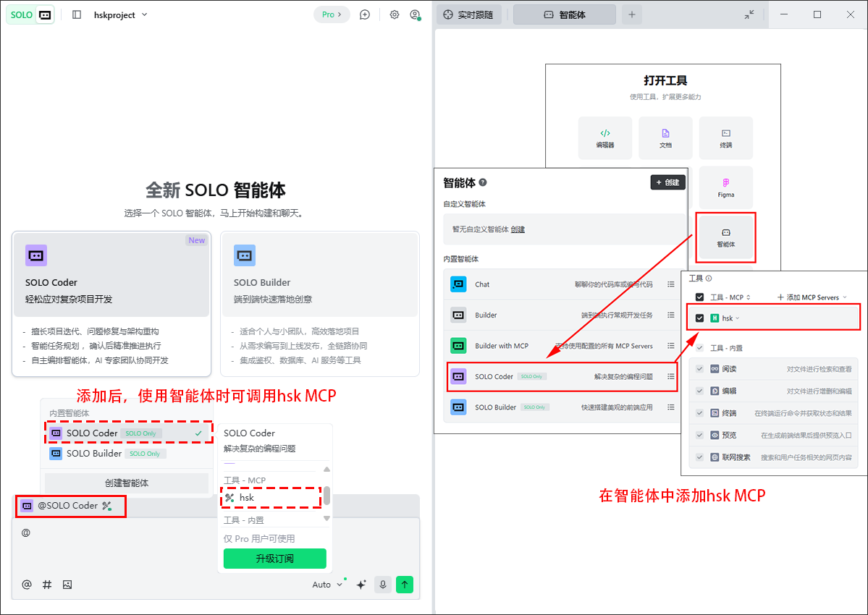
Task: Toggle the 阅读 built-in tool checkbox
Action: coord(699,369)
